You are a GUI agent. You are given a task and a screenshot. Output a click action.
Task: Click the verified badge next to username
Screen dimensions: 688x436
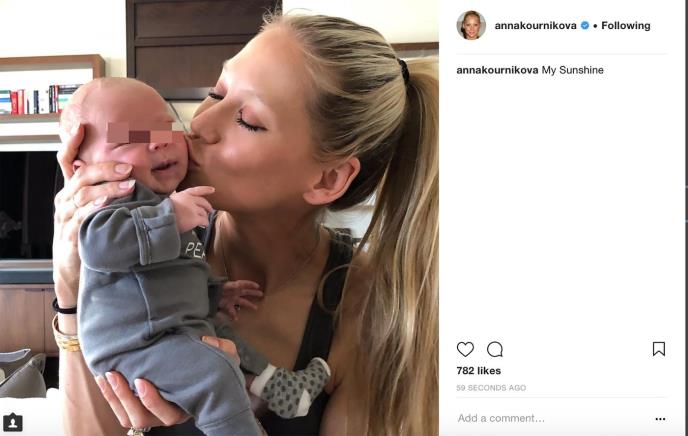pos(585,25)
